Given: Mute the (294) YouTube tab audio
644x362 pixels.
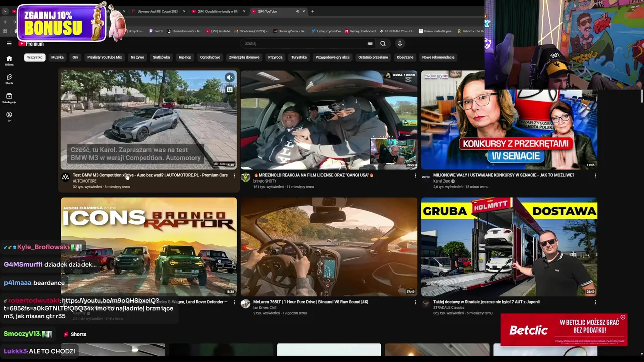Looking at the screenshot, I should tap(297, 11).
